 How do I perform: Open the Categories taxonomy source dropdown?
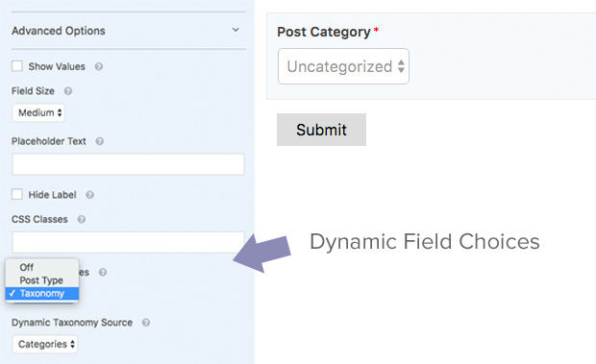coord(45,344)
